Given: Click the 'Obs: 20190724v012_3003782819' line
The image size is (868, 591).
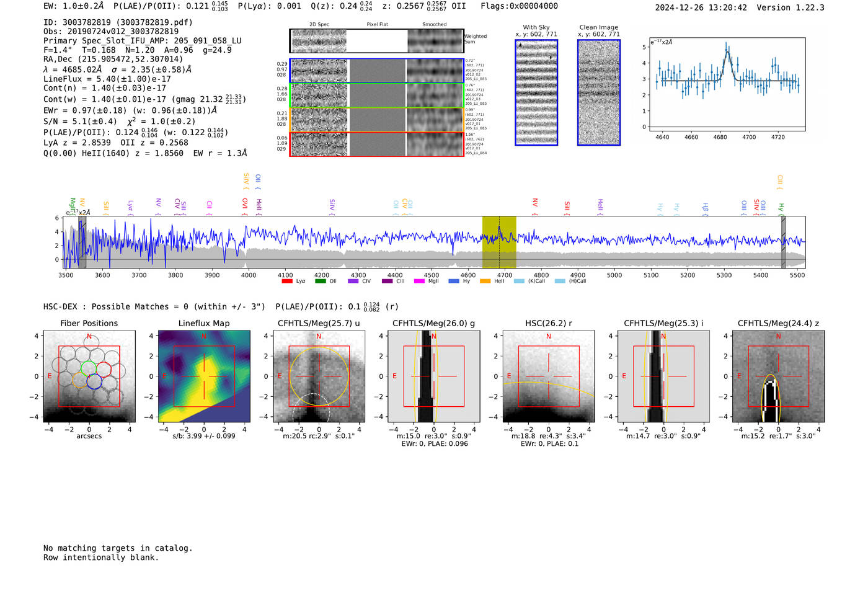Looking at the screenshot, I should coord(111,32).
